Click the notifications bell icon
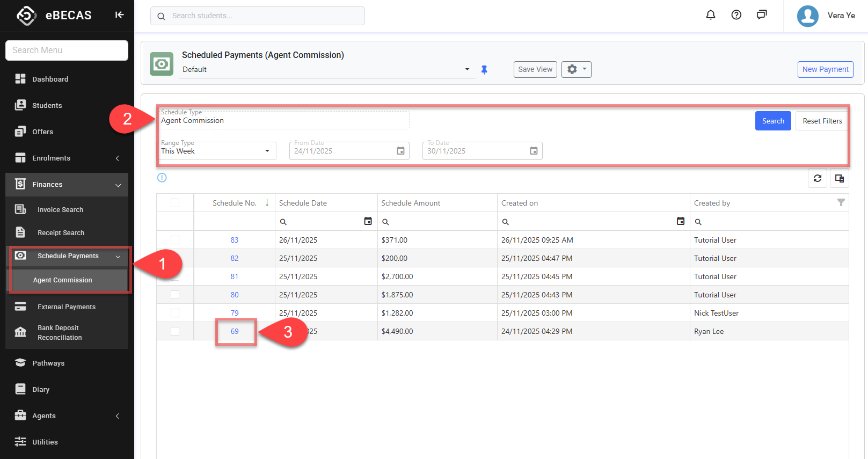Viewport: 868px width, 459px height. (710, 15)
